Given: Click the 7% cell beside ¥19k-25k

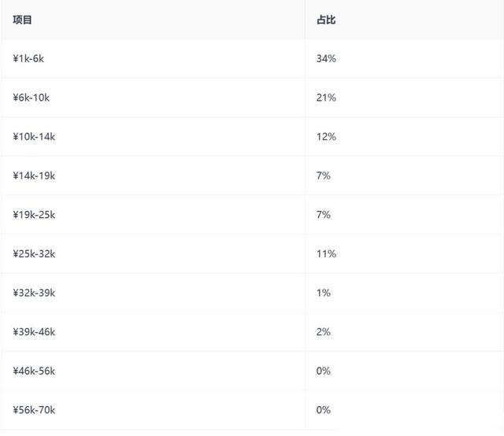Looking at the screenshot, I should pos(323,215).
